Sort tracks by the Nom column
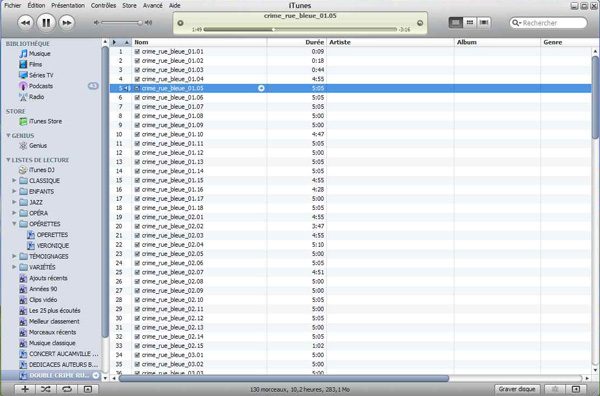Image resolution: width=600 pixels, height=396 pixels. click(199, 42)
